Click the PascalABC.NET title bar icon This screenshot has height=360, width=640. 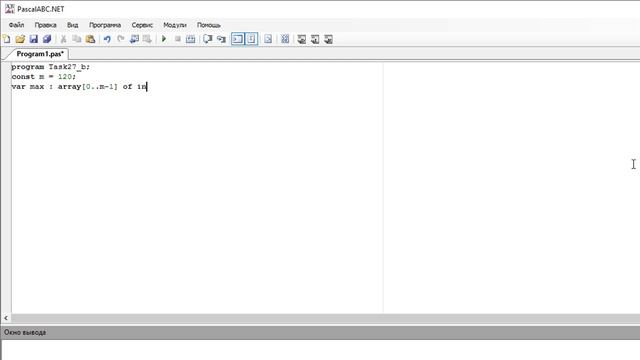(10, 9)
